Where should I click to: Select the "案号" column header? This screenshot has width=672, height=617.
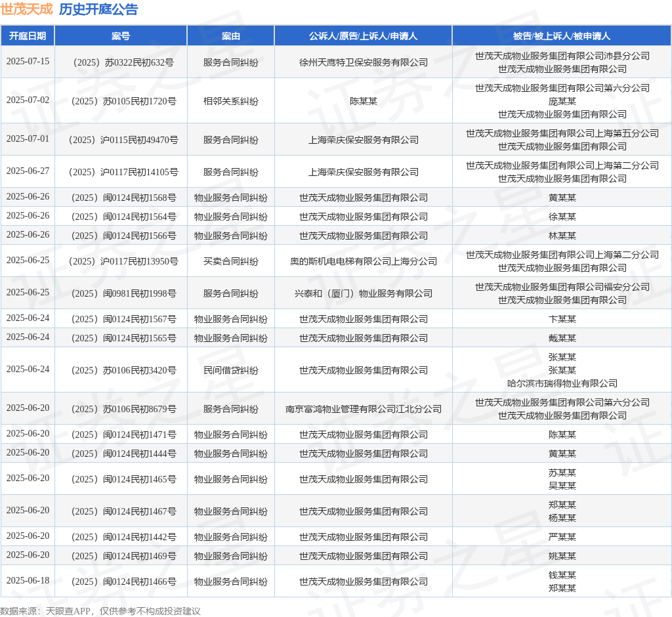coord(121,36)
